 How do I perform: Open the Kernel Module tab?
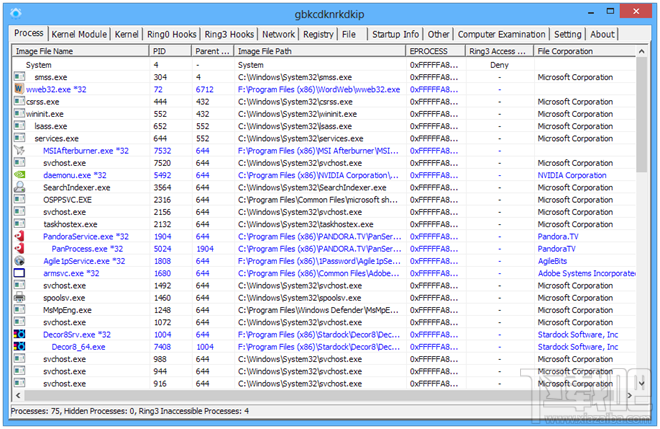click(x=79, y=34)
